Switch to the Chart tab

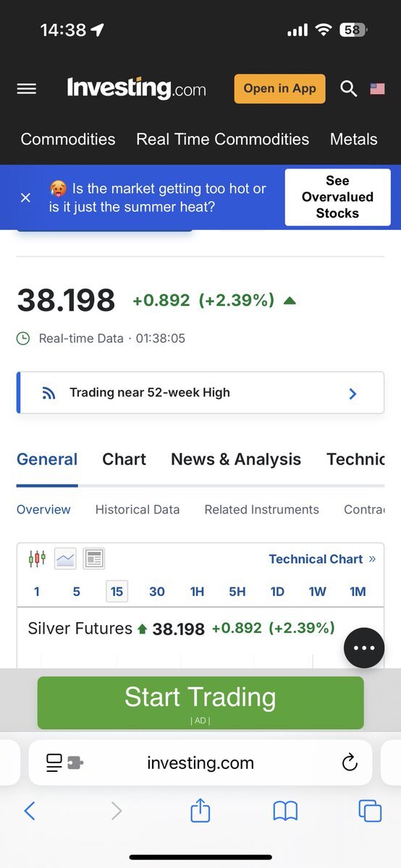124,459
